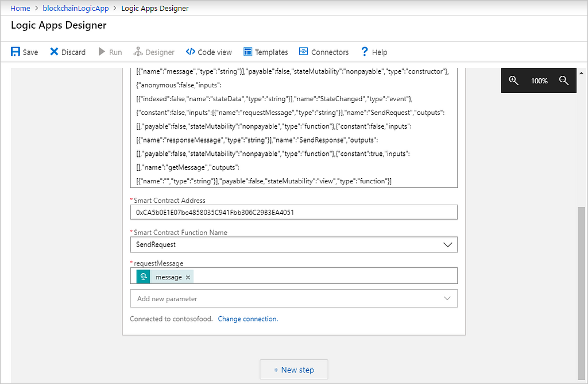Remove the message token with its x

click(188, 277)
